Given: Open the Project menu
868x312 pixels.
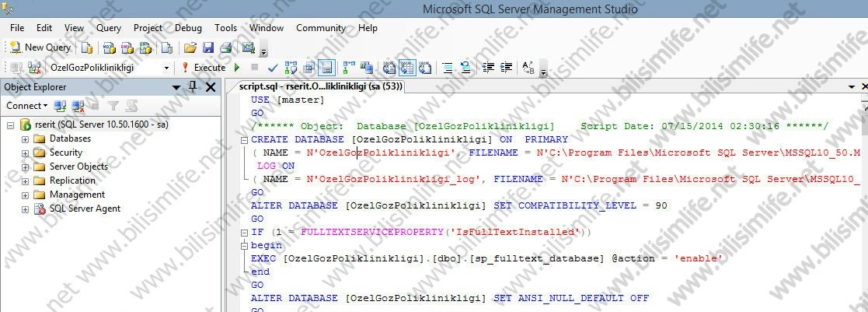Looking at the screenshot, I should (x=148, y=28).
